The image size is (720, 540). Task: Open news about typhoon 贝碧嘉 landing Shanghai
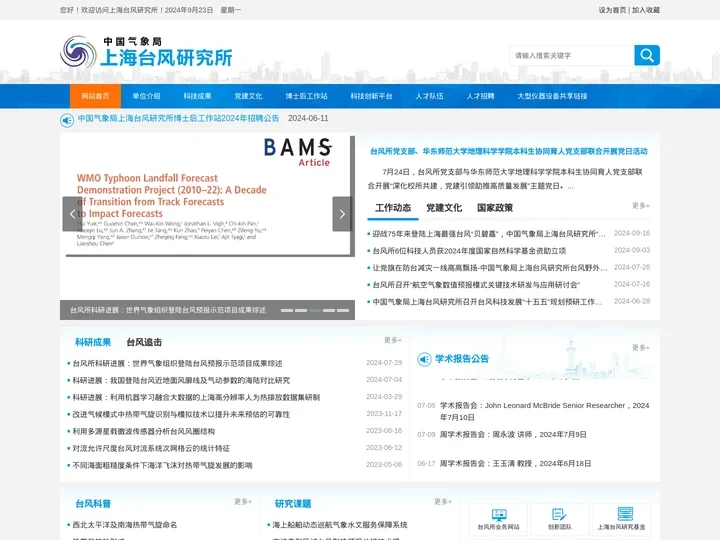tap(489, 234)
